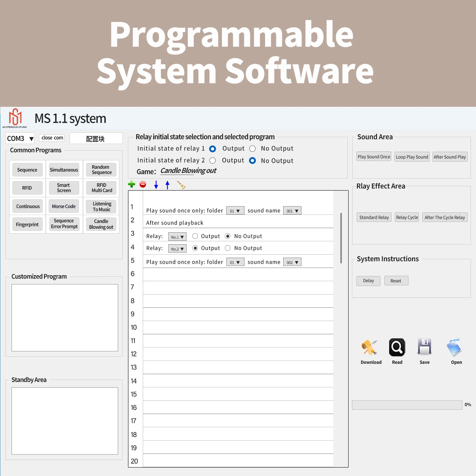Click the Read magnifier icon
The width and height of the screenshot is (476, 476).
point(397,347)
